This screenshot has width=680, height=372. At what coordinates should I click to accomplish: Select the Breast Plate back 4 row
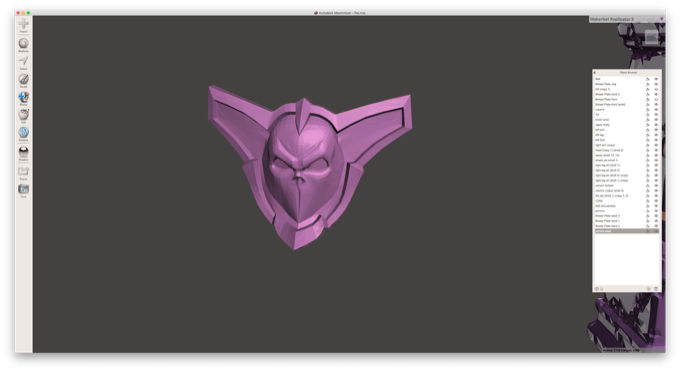(x=627, y=226)
